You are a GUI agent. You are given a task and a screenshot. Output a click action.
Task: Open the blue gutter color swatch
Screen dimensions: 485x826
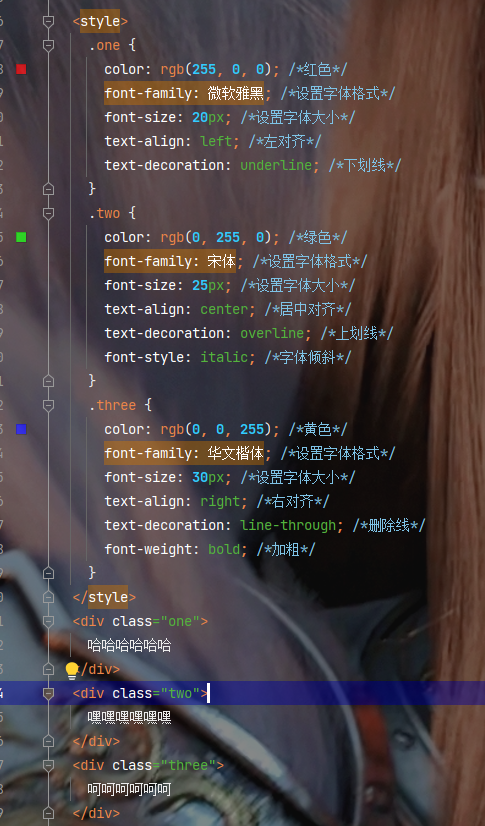coord(21,429)
